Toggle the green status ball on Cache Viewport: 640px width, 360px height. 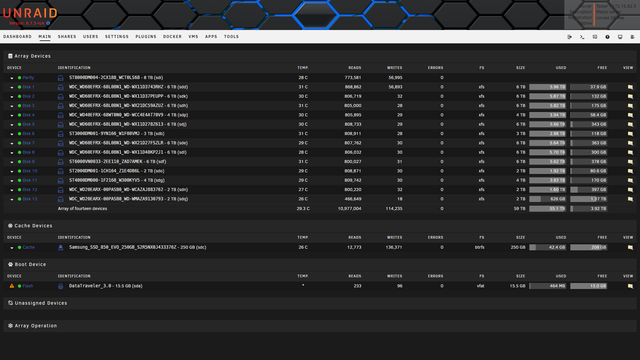[x=19, y=247]
